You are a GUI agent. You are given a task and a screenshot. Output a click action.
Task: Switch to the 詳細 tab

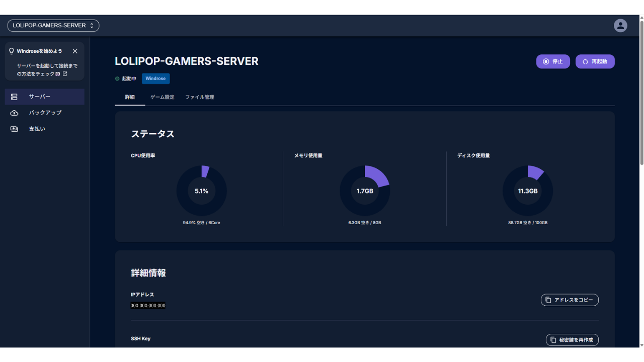point(130,97)
